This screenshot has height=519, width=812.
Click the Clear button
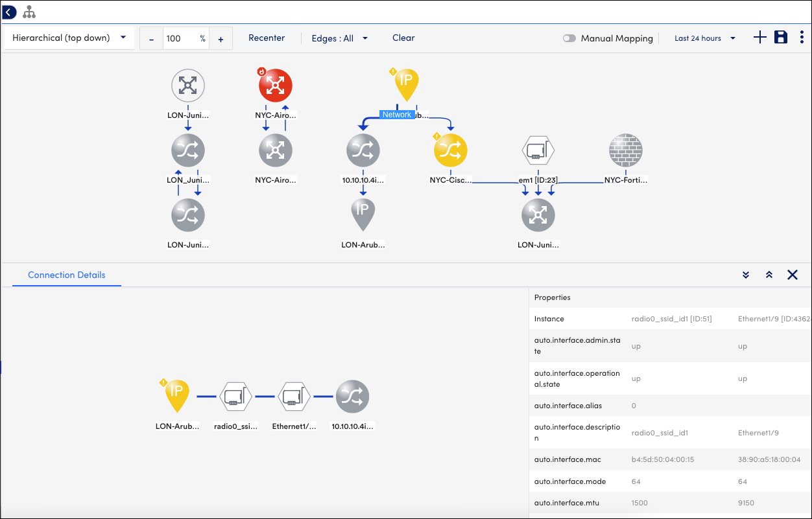coord(403,38)
